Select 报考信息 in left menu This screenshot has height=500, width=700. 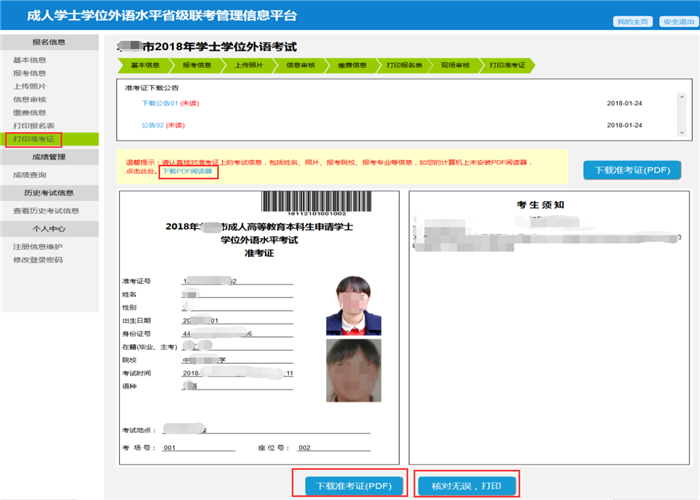pyautogui.click(x=30, y=74)
